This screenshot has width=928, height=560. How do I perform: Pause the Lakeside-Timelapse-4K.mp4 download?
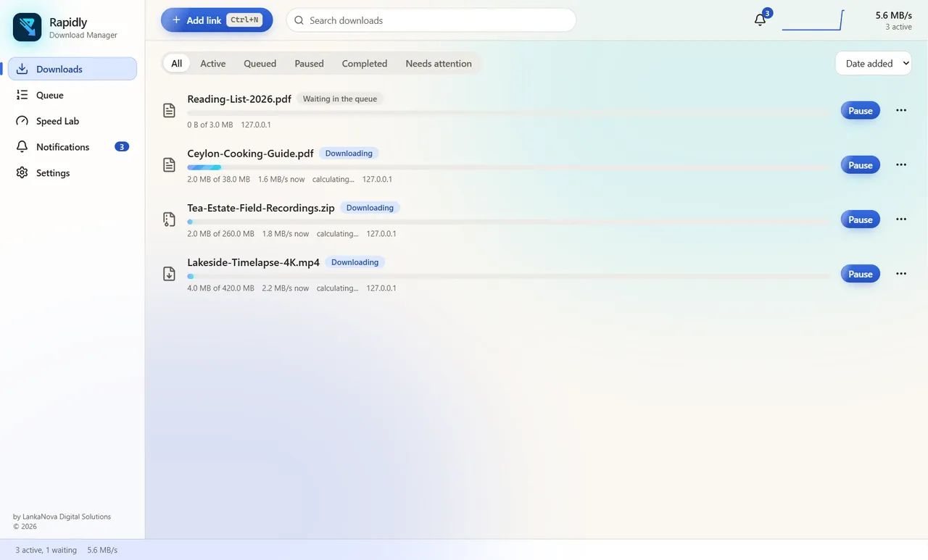pyautogui.click(x=861, y=274)
